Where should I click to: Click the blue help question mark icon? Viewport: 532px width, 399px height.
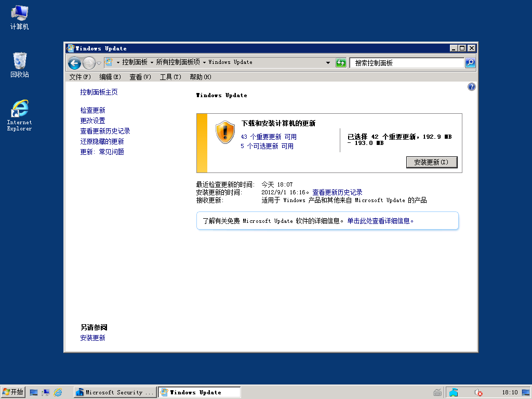(x=472, y=87)
